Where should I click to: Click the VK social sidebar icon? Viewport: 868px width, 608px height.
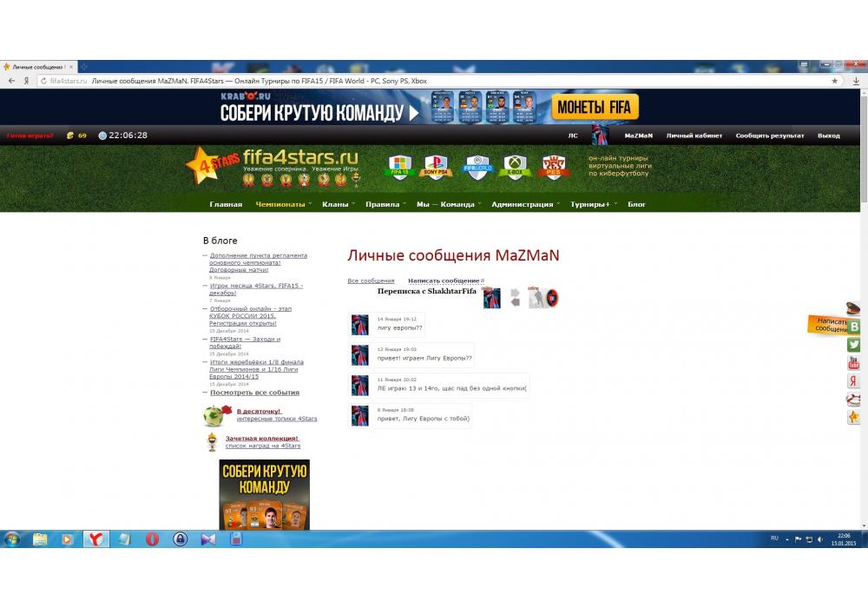pyautogui.click(x=853, y=327)
